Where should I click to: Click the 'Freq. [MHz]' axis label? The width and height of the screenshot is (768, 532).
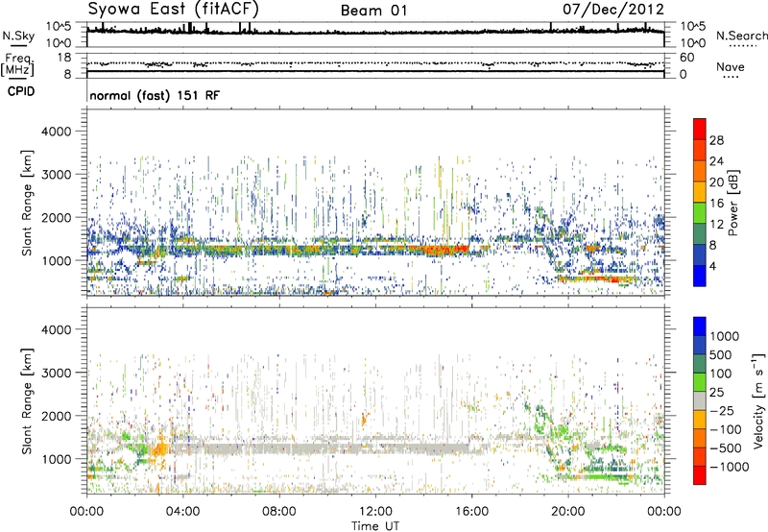pyautogui.click(x=17, y=65)
